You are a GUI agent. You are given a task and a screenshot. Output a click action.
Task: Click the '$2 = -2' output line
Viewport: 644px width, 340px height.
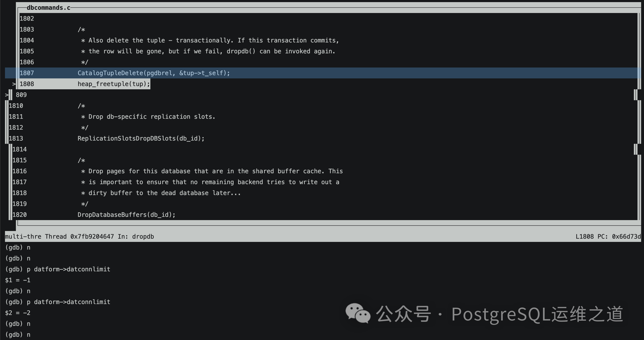18,313
